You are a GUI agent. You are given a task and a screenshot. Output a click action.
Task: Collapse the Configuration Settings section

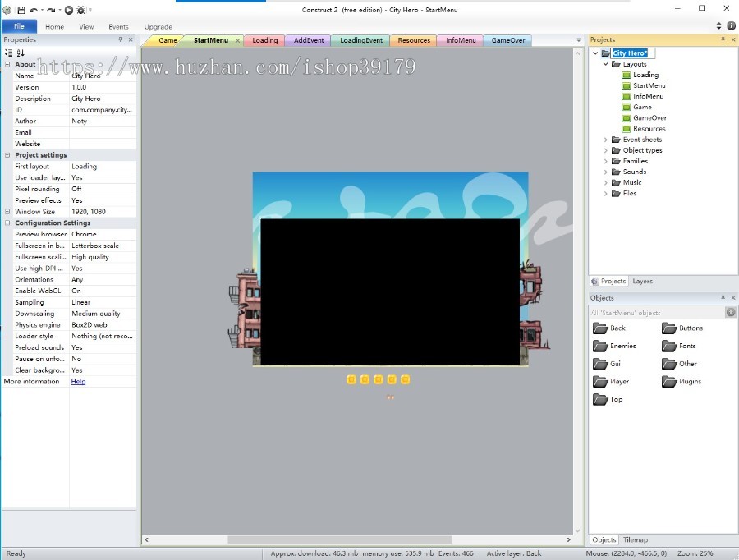pos(7,223)
